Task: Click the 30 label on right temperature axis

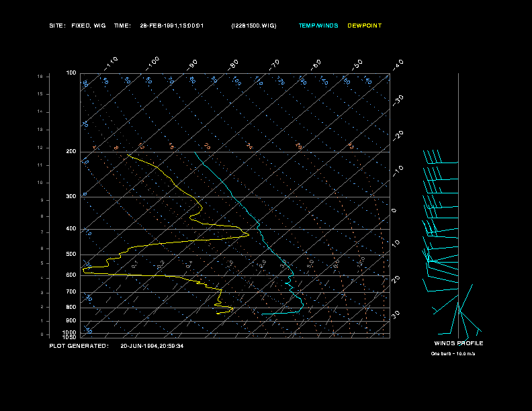Action: click(x=396, y=314)
